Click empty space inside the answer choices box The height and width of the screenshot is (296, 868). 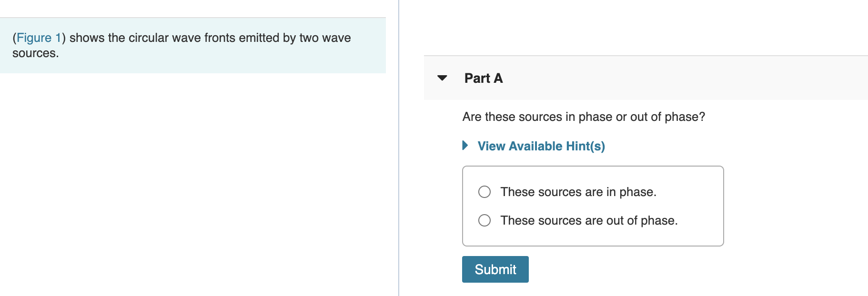click(x=696, y=236)
